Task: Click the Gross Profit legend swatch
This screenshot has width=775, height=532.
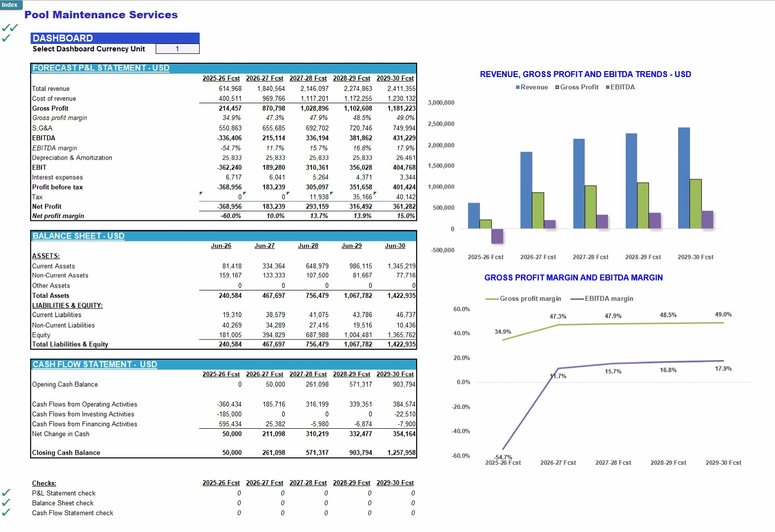Action: tap(557, 87)
